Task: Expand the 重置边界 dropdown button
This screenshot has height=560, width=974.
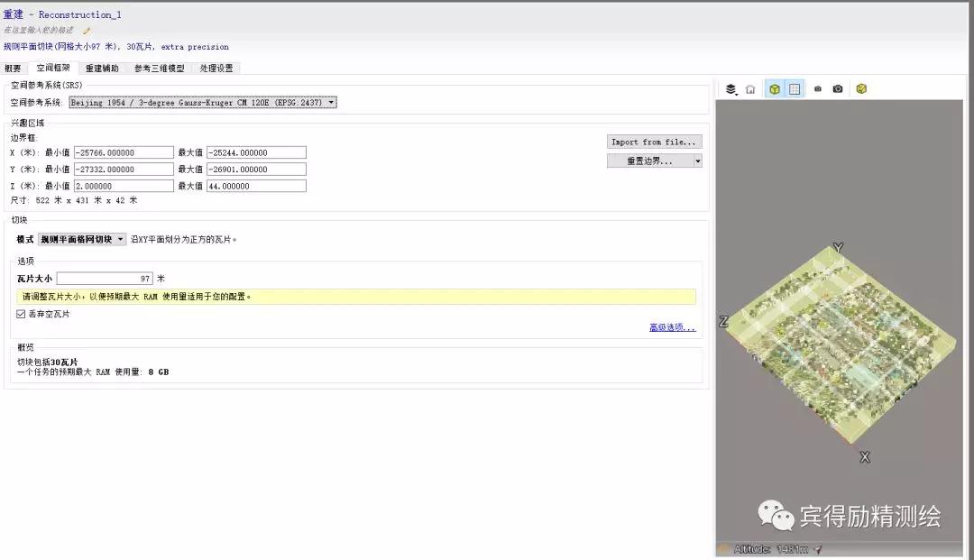Action: (x=697, y=161)
